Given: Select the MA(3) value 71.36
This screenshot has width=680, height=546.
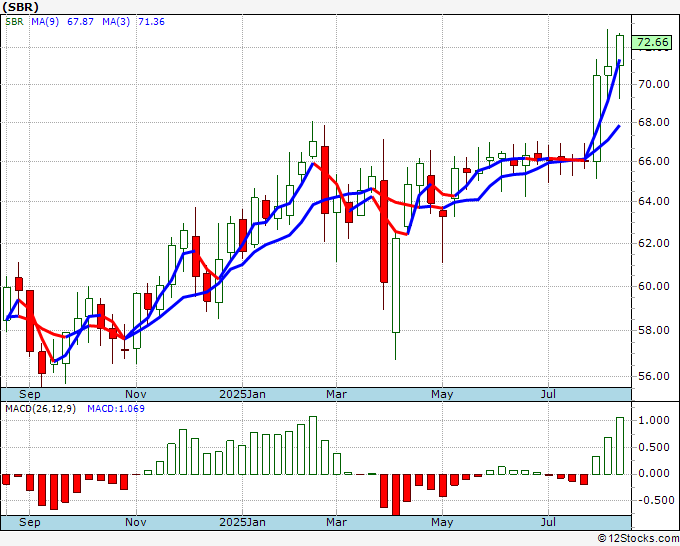Looking at the screenshot, I should pos(151,22).
